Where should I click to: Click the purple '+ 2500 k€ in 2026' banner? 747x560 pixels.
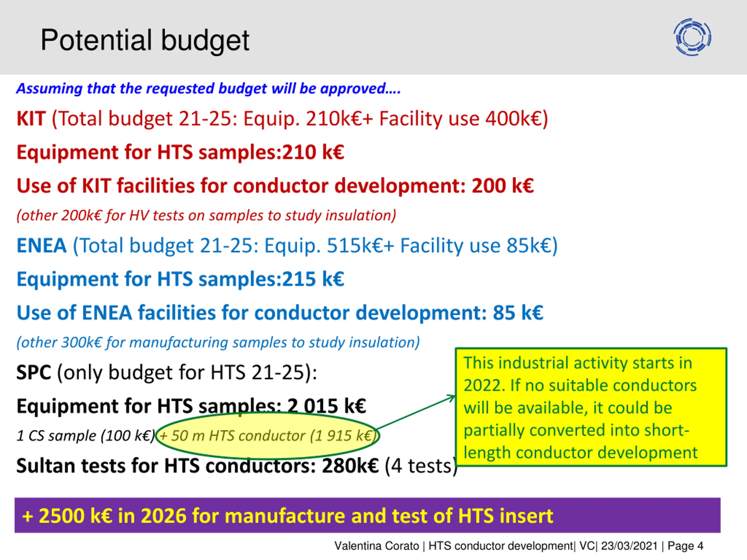pyautogui.click(x=367, y=515)
